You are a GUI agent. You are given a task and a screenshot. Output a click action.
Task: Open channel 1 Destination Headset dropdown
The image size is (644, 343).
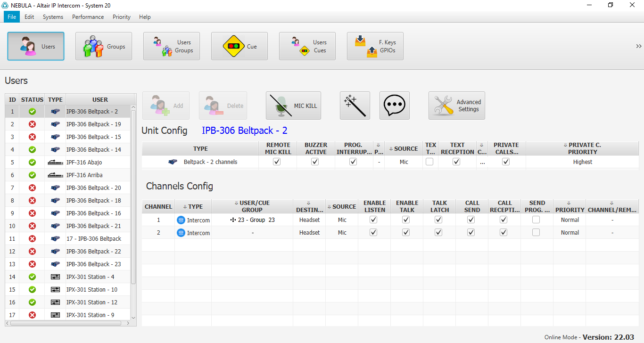[x=309, y=220]
